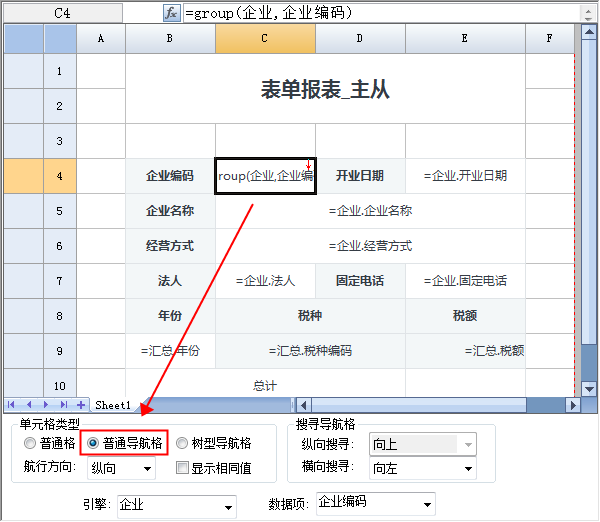Viewport: 600px width, 522px height.
Task: Open the 引擎 combo box
Action: (228, 505)
